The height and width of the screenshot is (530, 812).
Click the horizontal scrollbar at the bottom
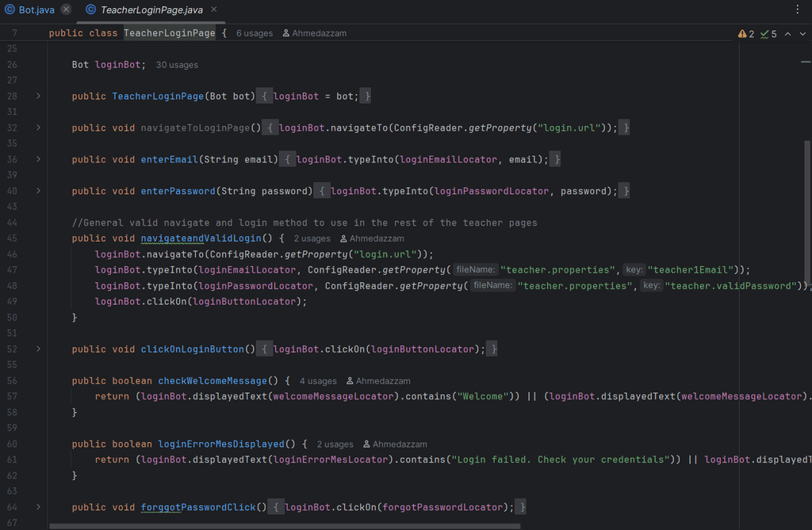284,525
